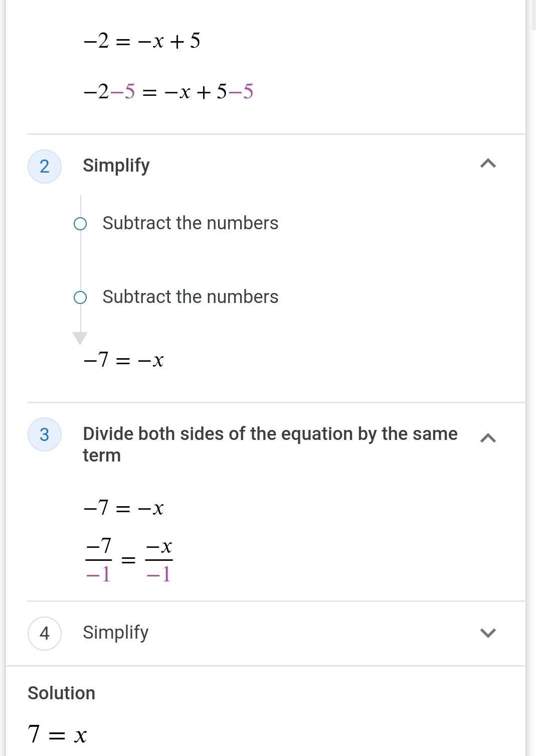536x756 pixels.
Task: Click the step 4 "Simplify" heading
Action: (x=116, y=633)
